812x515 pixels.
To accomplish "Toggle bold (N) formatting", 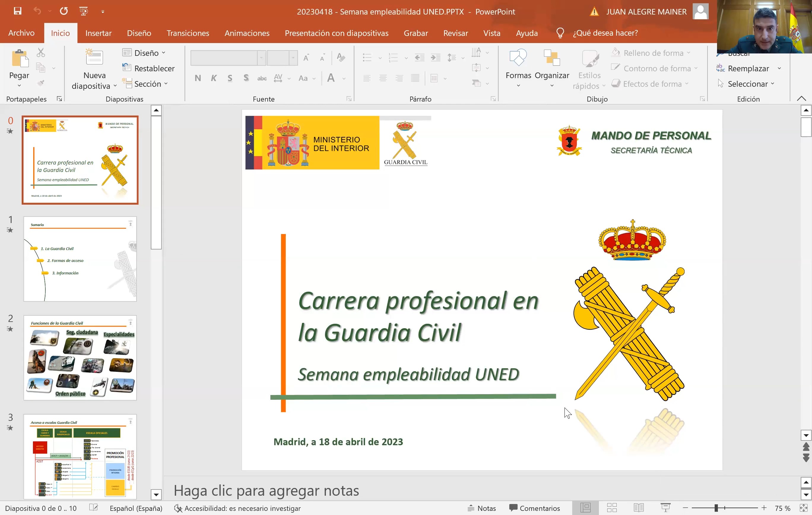I will [198, 78].
